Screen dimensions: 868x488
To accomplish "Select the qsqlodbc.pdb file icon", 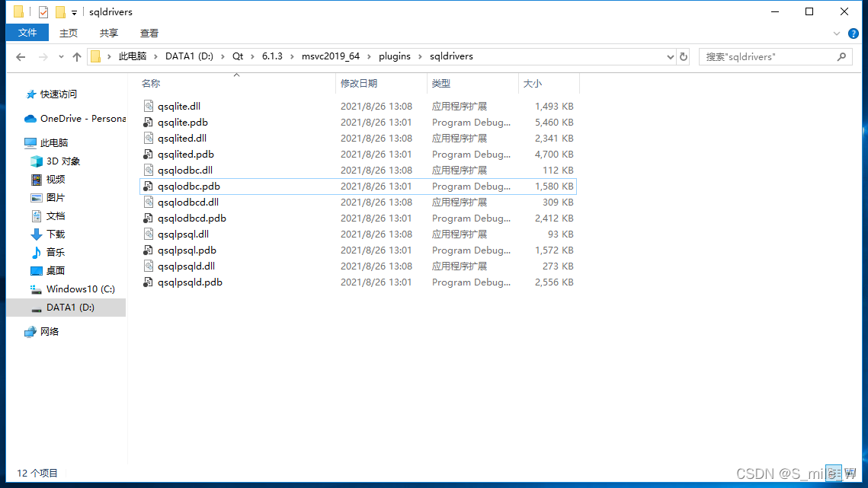I will (149, 187).
